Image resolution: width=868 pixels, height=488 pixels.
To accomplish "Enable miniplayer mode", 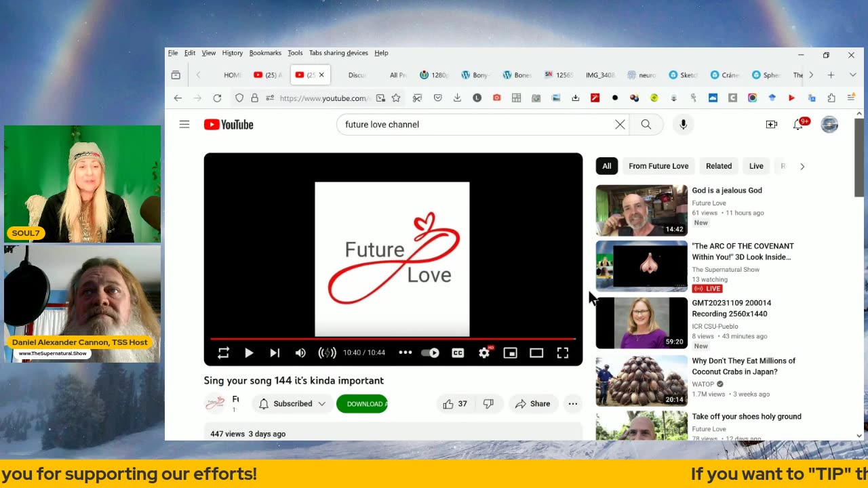I will [x=510, y=353].
